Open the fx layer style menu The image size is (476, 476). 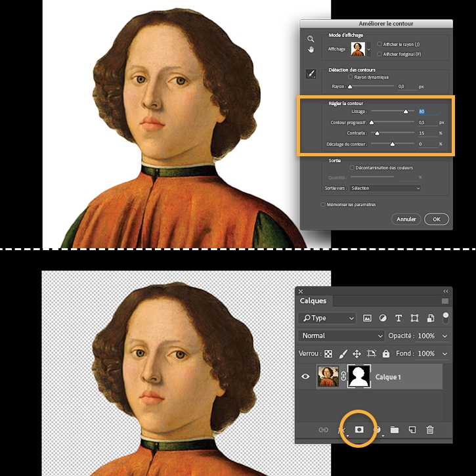point(341,430)
